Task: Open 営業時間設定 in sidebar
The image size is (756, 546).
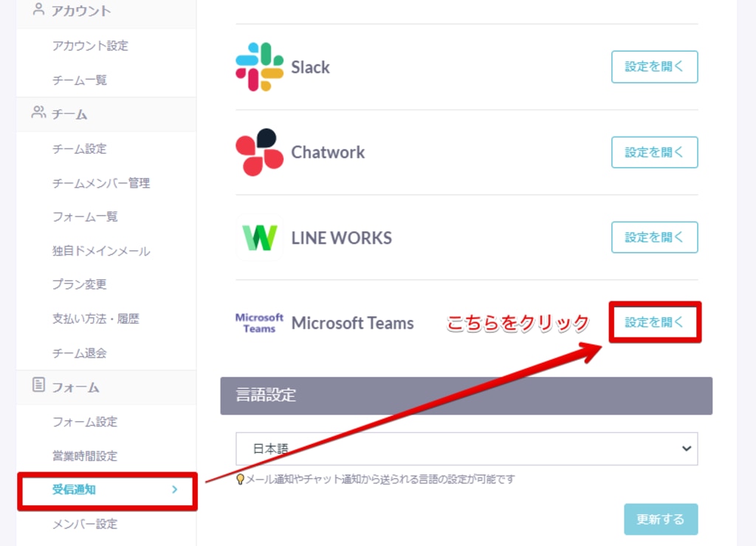Action: pos(85,456)
